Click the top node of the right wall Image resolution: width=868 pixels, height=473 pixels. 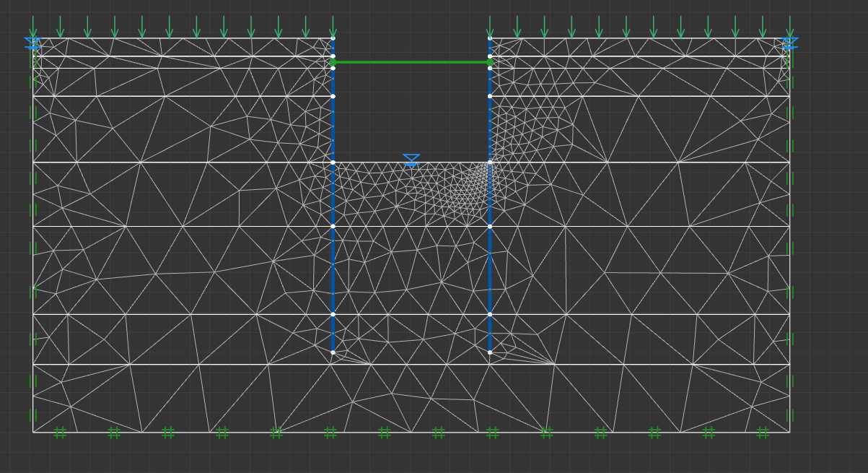click(x=490, y=38)
